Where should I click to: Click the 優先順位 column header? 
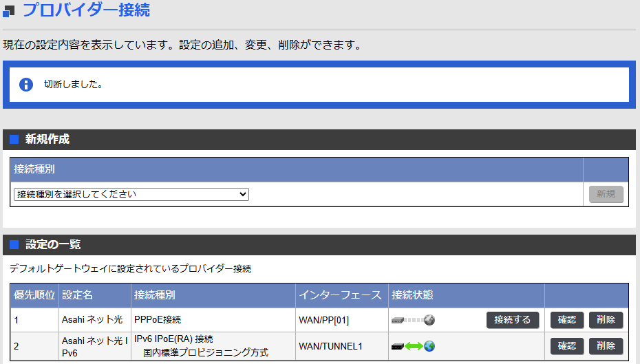tap(34, 295)
